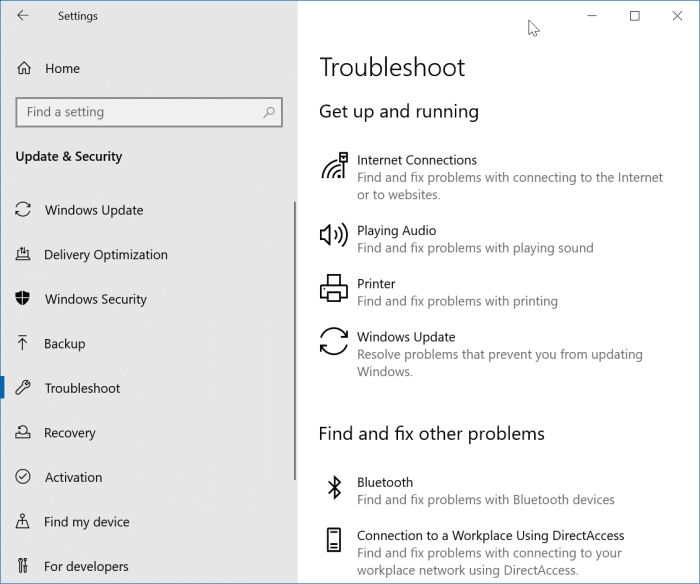Select the Troubleshoot sidebar item
700x584 pixels.
pyautogui.click(x=82, y=388)
